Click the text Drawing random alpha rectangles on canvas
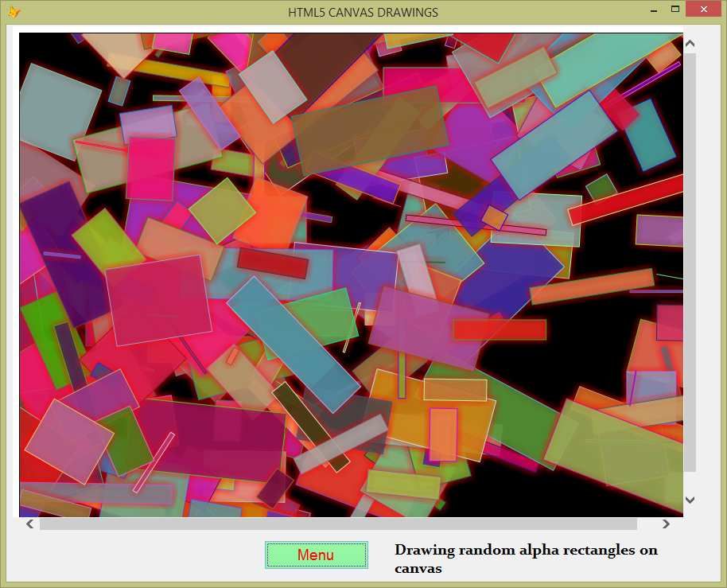This screenshot has width=727, height=588. [525, 559]
